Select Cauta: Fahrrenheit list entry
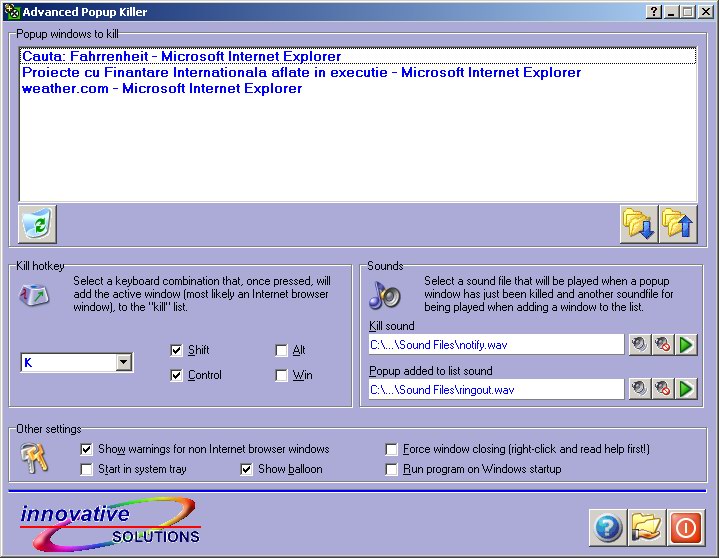The image size is (719, 558). (x=358, y=56)
